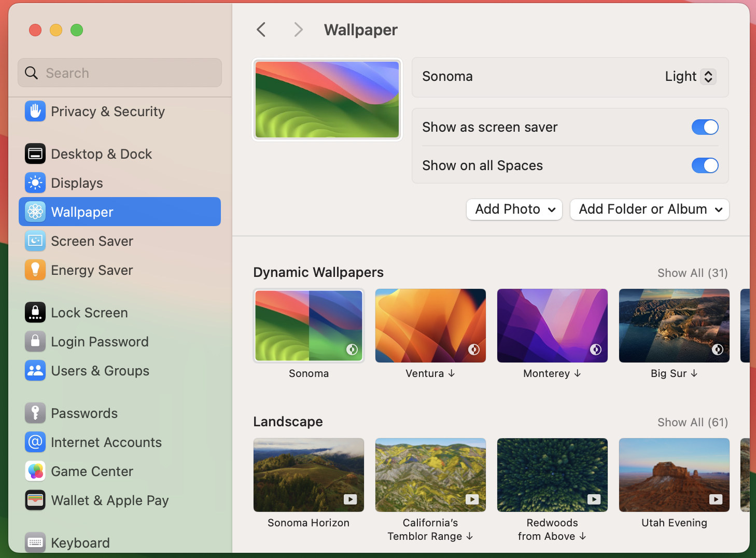This screenshot has height=558, width=756.
Task: Click the Search settings field
Action: [x=120, y=73]
